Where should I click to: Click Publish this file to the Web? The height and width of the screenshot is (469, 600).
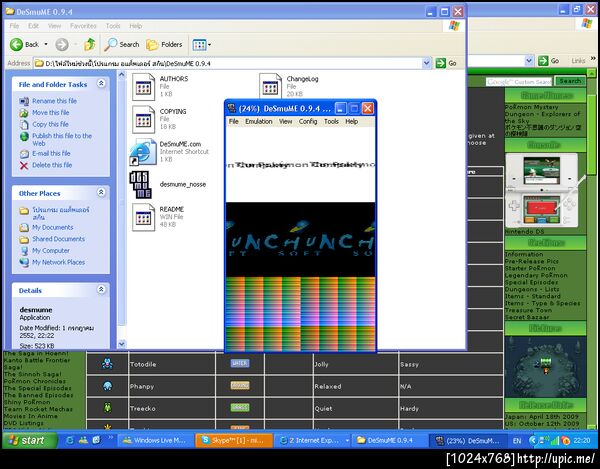(x=62, y=140)
